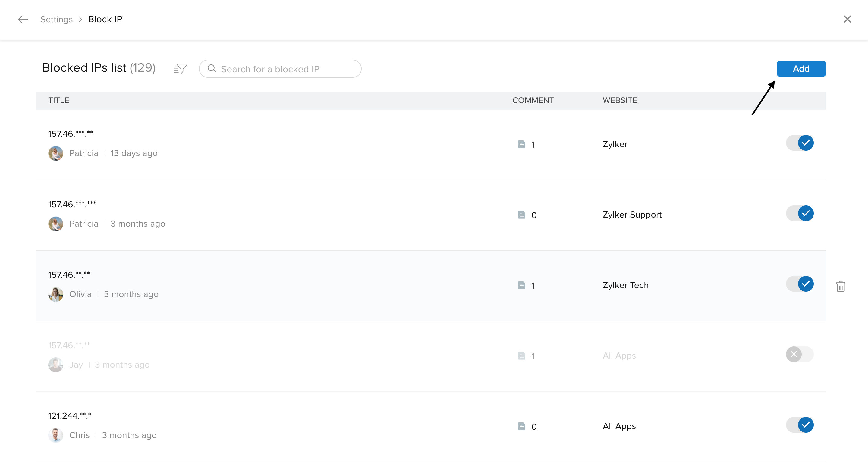Disable the Zylker Support blocked IP toggle
The height and width of the screenshot is (470, 868).
coord(800,213)
